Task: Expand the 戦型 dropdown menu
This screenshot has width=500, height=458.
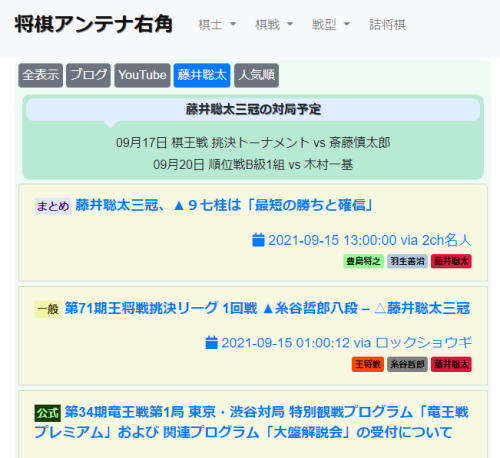Action: tap(331, 25)
